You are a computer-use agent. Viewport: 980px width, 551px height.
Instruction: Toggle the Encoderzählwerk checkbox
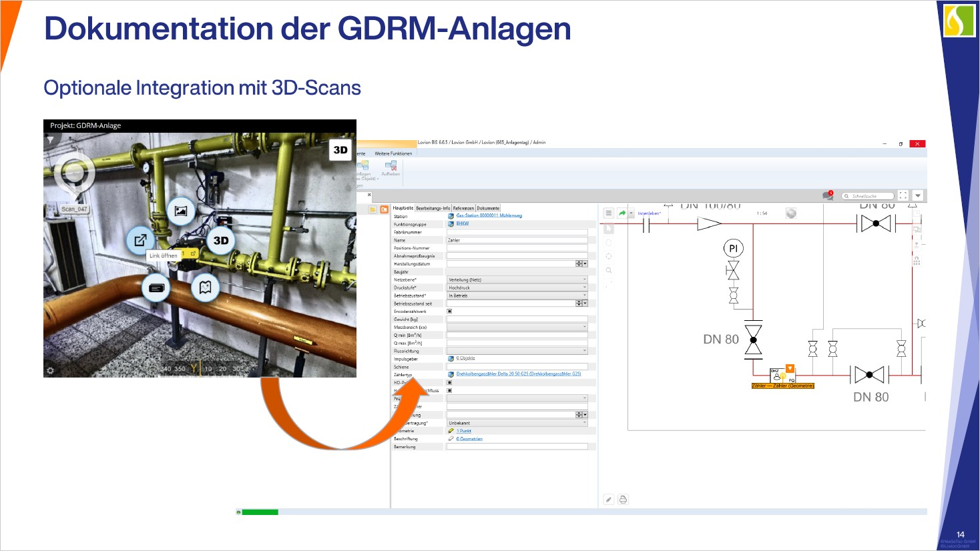(x=449, y=312)
